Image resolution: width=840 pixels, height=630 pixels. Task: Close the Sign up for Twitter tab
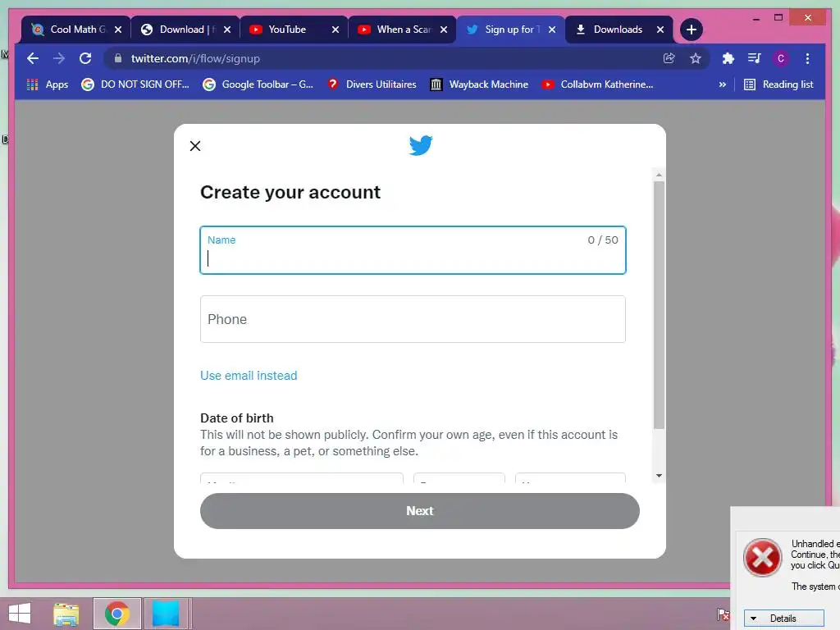[552, 30]
